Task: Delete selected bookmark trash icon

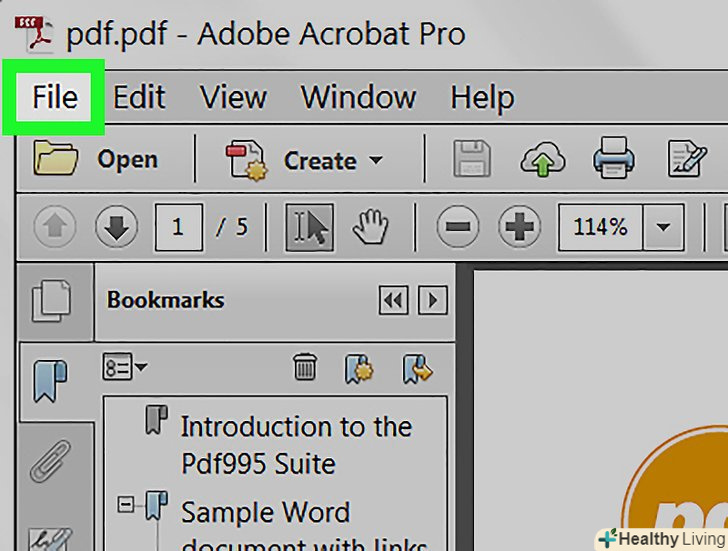Action: click(305, 367)
